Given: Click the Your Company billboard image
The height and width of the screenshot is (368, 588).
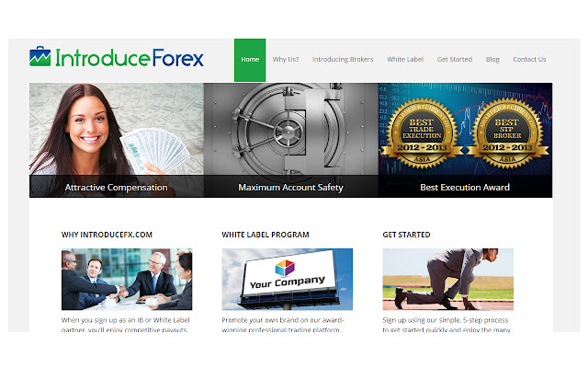Looking at the screenshot, I should [x=288, y=279].
